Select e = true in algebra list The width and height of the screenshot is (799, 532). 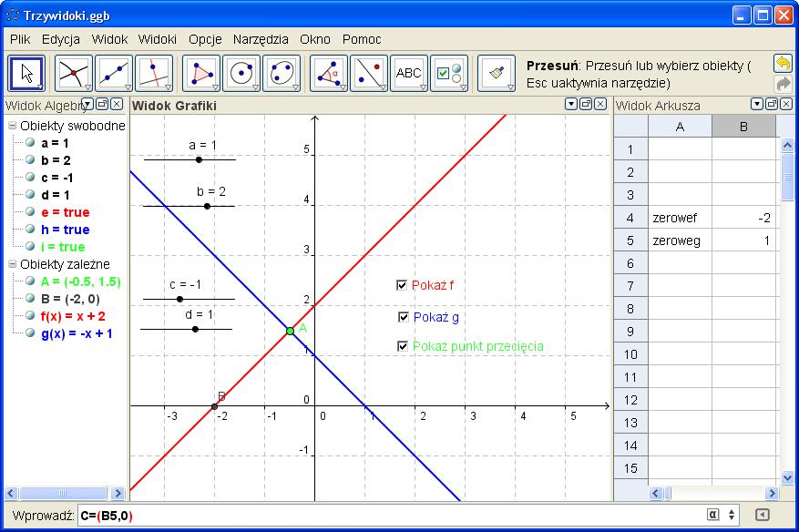coord(66,212)
